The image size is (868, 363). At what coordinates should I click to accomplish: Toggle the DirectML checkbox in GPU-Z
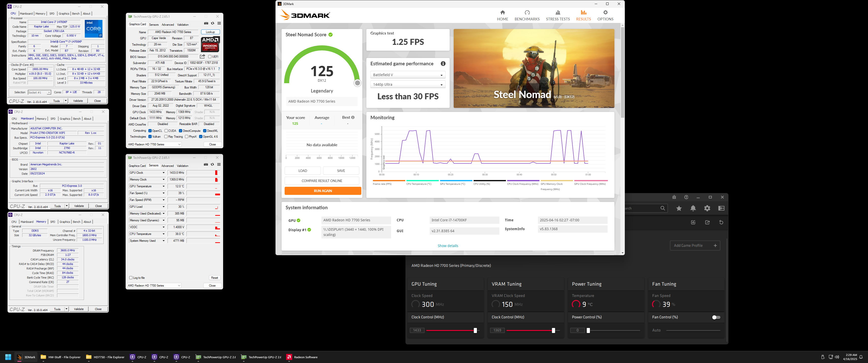click(x=205, y=131)
